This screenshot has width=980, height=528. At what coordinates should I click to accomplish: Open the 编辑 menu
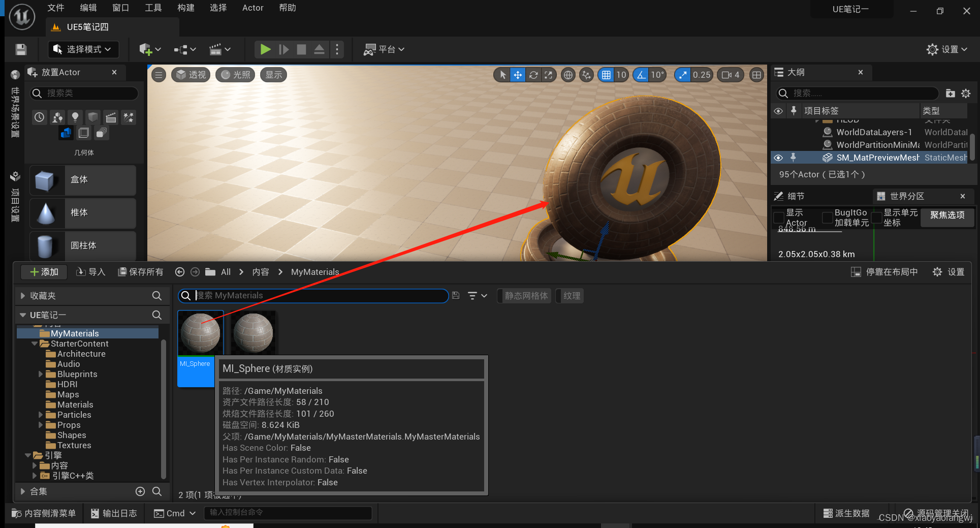pos(88,8)
